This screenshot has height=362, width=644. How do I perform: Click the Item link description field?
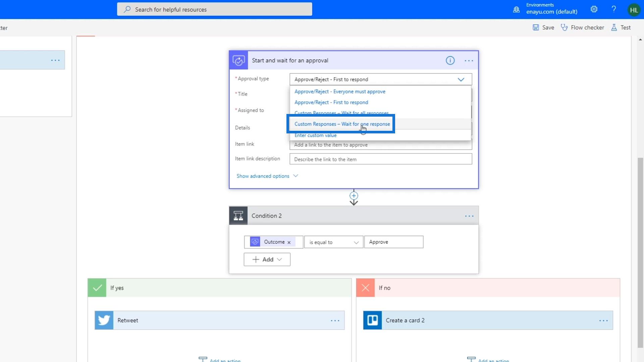[380, 159]
